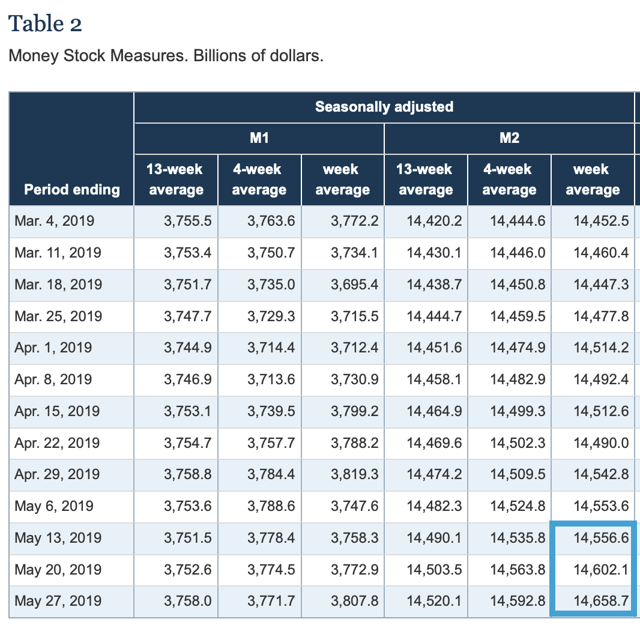
Task: Click M1 13-week average column header
Action: (x=175, y=179)
